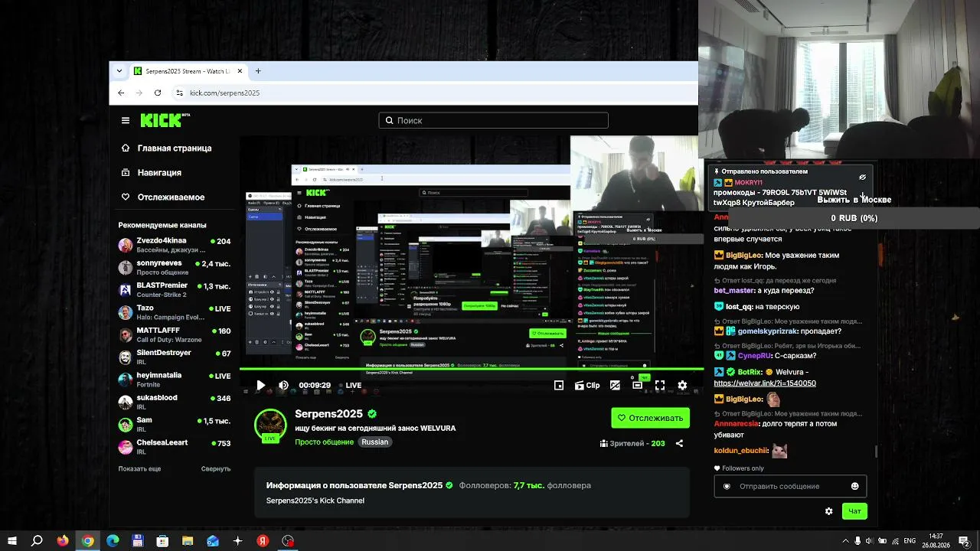The height and width of the screenshot is (551, 980).
Task: Hide the pinned message in chat
Action: point(862,178)
